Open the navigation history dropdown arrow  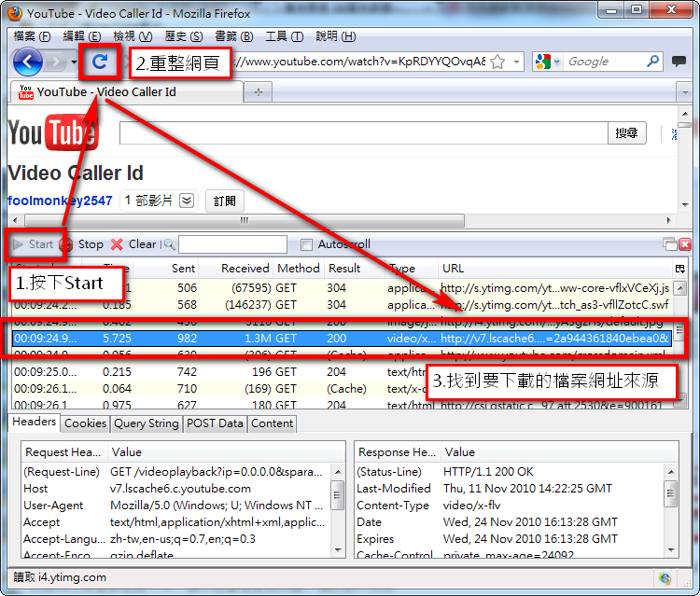click(74, 62)
